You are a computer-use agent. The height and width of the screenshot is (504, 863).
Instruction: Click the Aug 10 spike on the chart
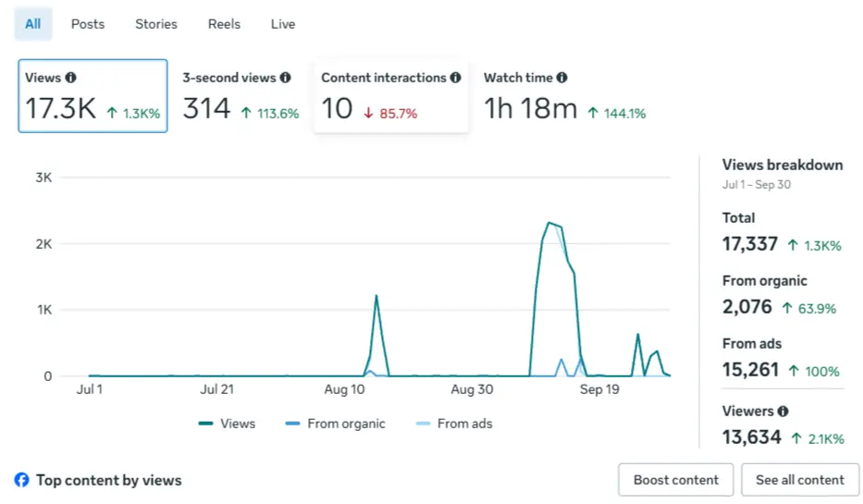point(376,297)
